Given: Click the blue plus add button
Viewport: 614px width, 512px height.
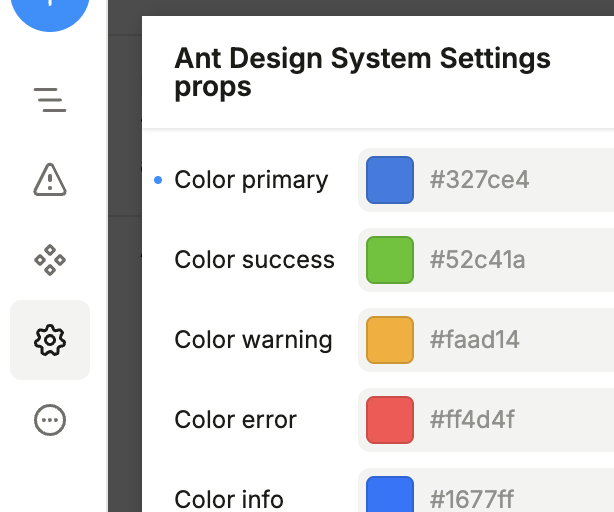Looking at the screenshot, I should (x=50, y=8).
